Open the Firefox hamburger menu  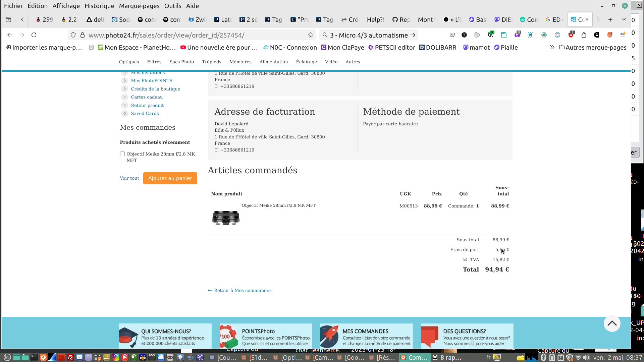pos(623,35)
